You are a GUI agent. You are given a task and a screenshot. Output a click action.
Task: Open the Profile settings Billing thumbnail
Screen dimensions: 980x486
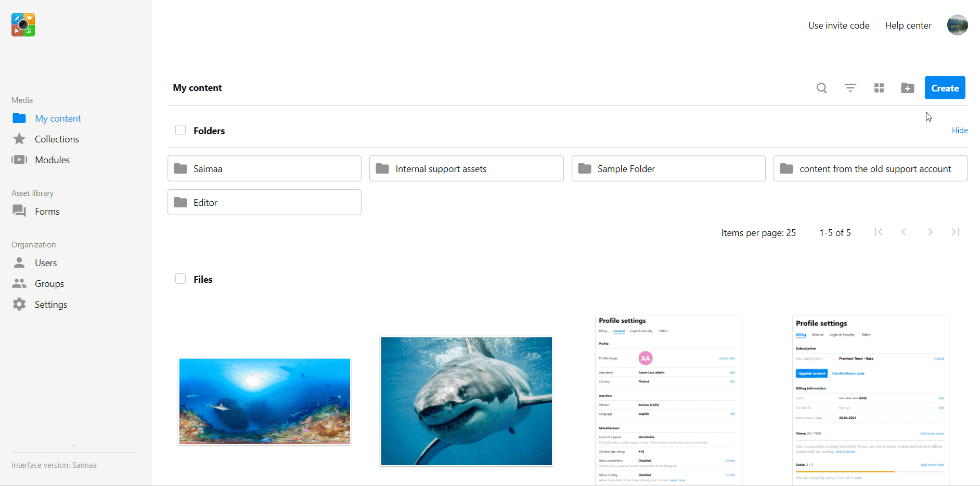(870, 400)
